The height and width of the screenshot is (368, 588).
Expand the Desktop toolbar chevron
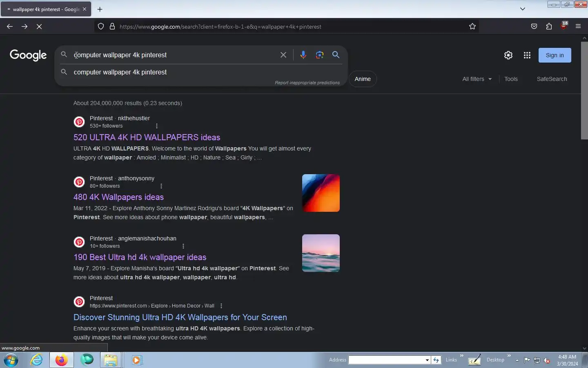click(x=509, y=356)
